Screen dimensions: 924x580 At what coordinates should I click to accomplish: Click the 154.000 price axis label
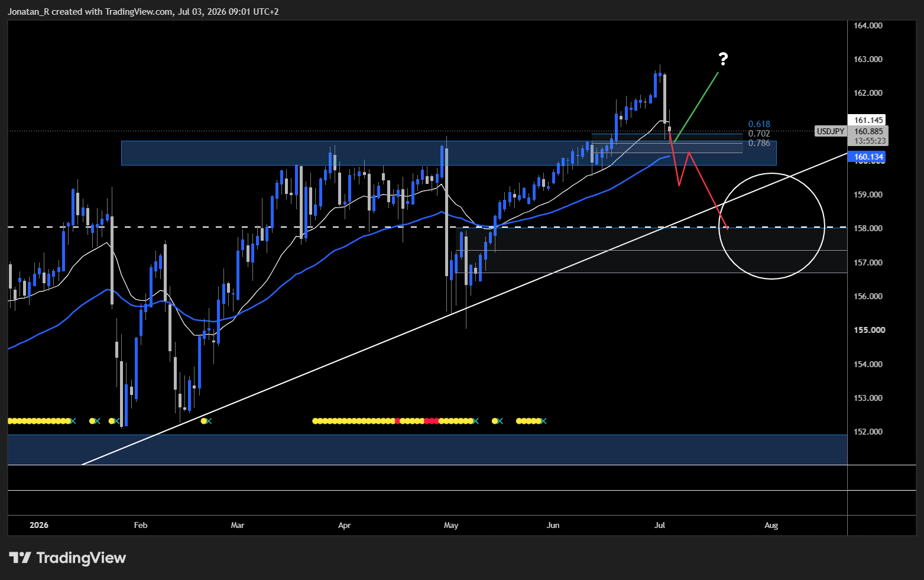pos(868,364)
